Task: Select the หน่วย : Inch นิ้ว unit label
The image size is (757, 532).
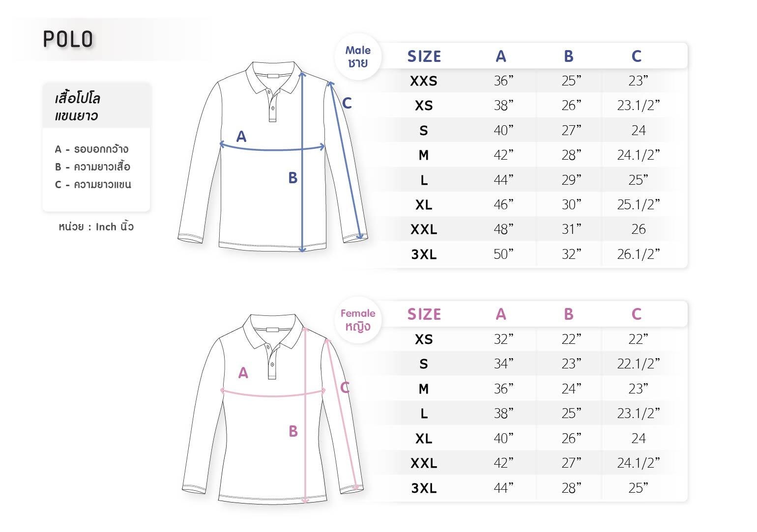Action: 96,227
